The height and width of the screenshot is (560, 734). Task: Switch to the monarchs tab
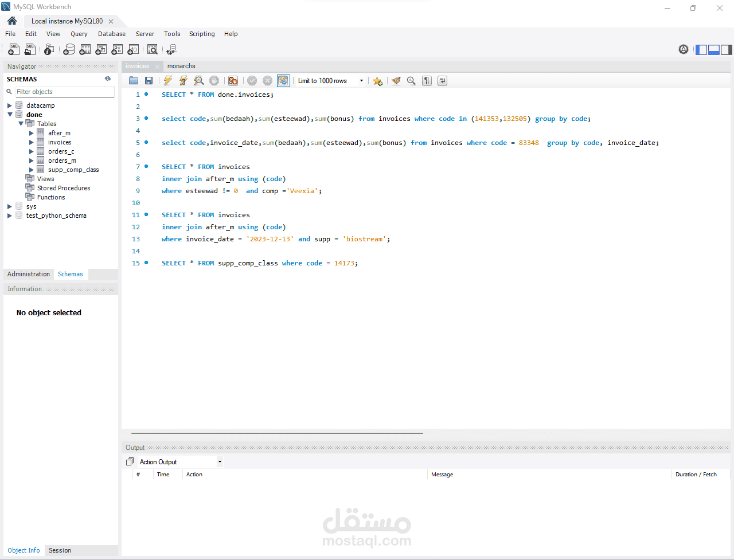point(181,66)
